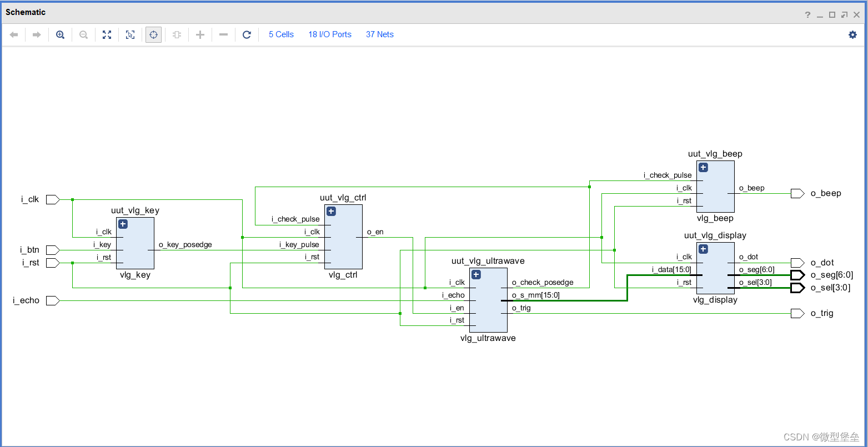Click the vlg_key module name text
868x447 pixels.
pos(136,275)
